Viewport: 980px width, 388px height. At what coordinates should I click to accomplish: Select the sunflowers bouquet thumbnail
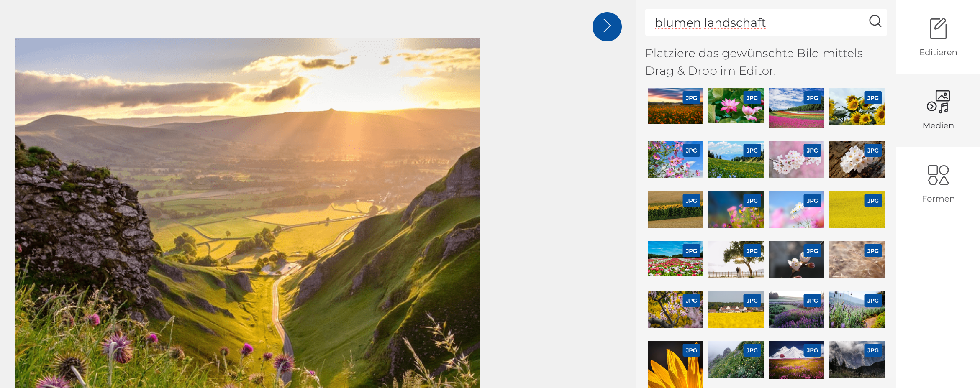(x=856, y=107)
